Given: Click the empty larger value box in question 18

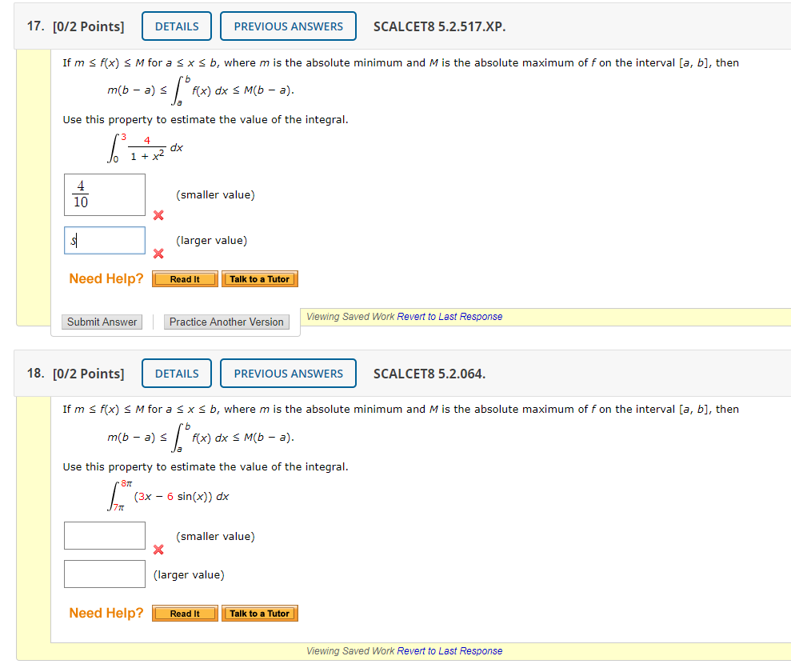Looking at the screenshot, I should 104,574.
